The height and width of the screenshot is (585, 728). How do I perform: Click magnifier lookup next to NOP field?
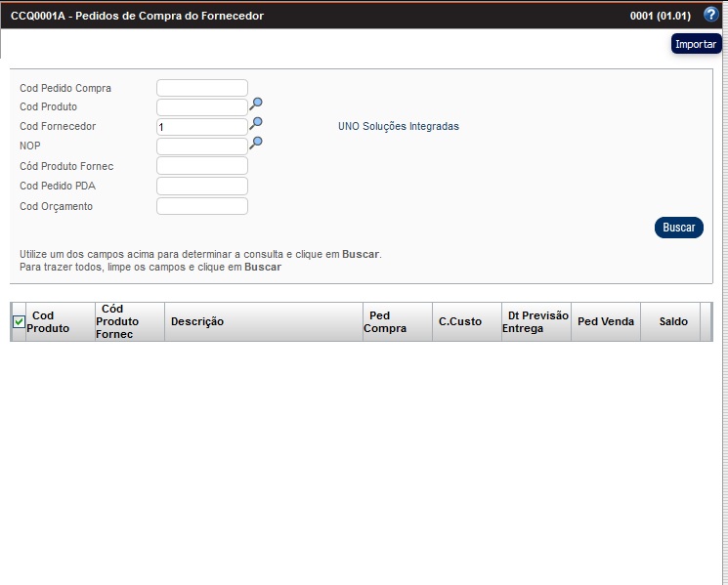(x=256, y=143)
